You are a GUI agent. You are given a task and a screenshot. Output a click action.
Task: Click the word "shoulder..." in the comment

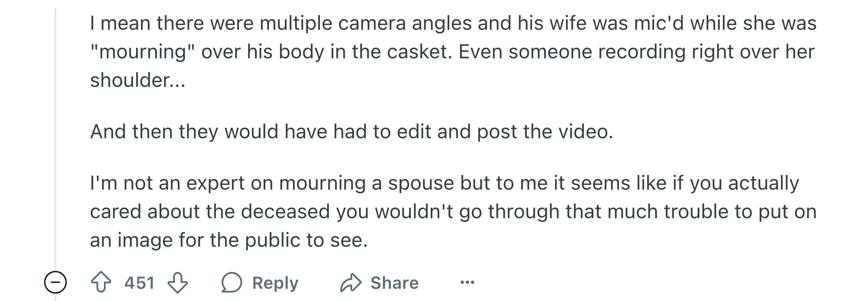point(137,80)
